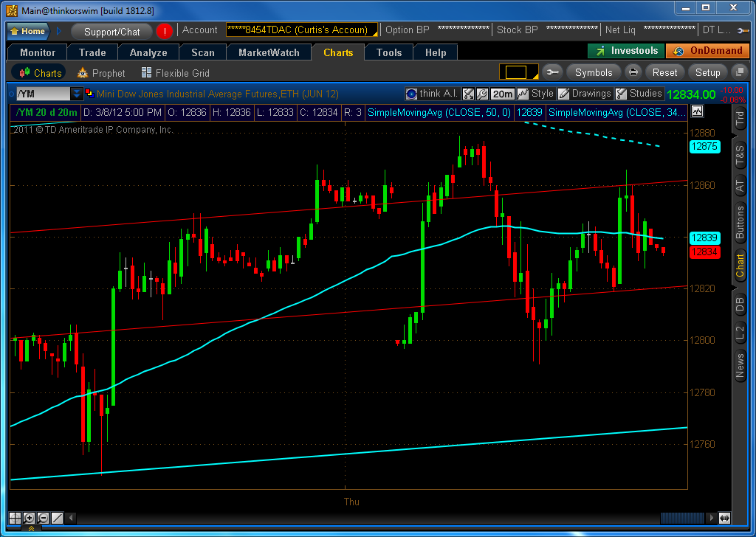Open the Scan tab
Screen dimensions: 756x537
pos(202,52)
